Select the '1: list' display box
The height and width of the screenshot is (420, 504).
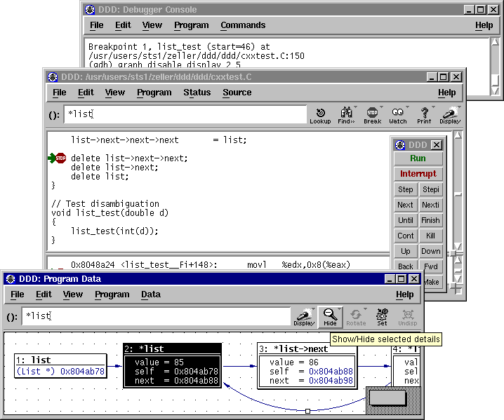click(x=61, y=366)
